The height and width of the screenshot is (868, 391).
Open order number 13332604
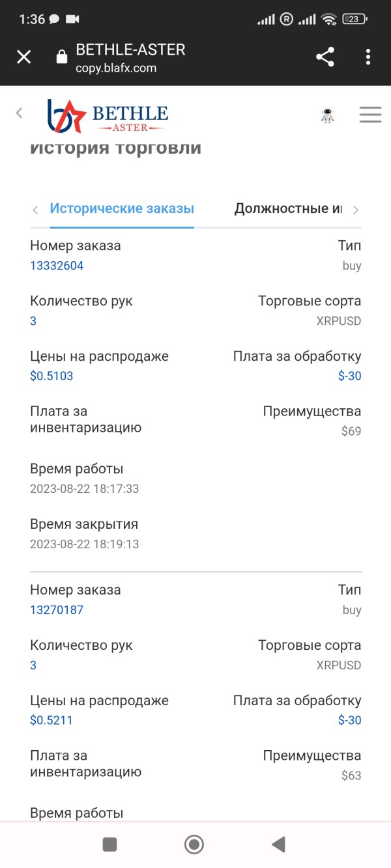(x=57, y=266)
